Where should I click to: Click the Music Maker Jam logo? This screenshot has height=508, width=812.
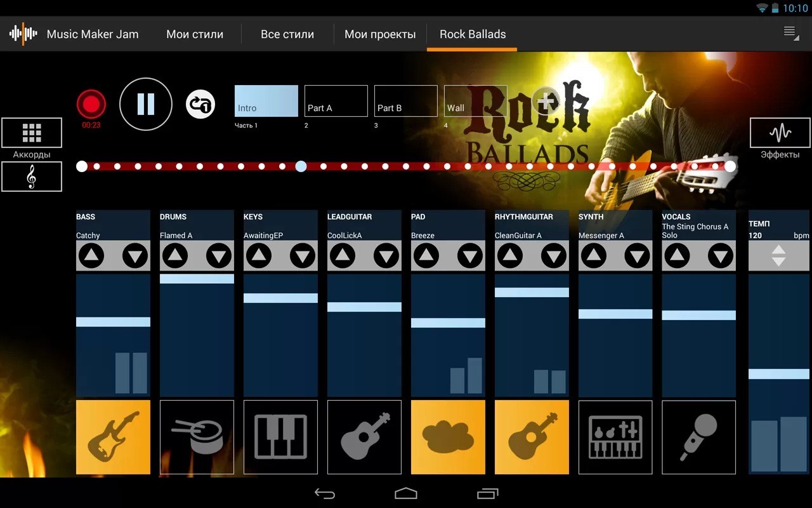[x=23, y=34]
